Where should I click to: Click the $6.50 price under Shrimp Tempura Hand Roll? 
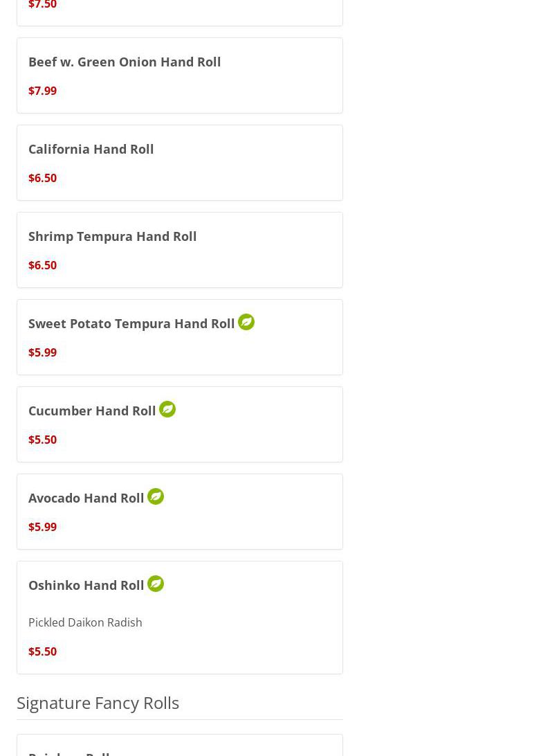43,265
